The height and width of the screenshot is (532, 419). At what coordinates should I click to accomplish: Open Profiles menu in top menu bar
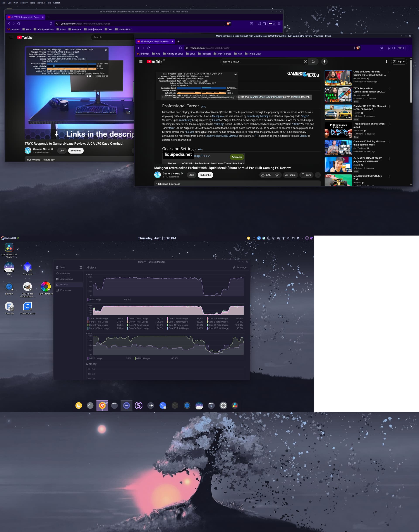click(41, 3)
